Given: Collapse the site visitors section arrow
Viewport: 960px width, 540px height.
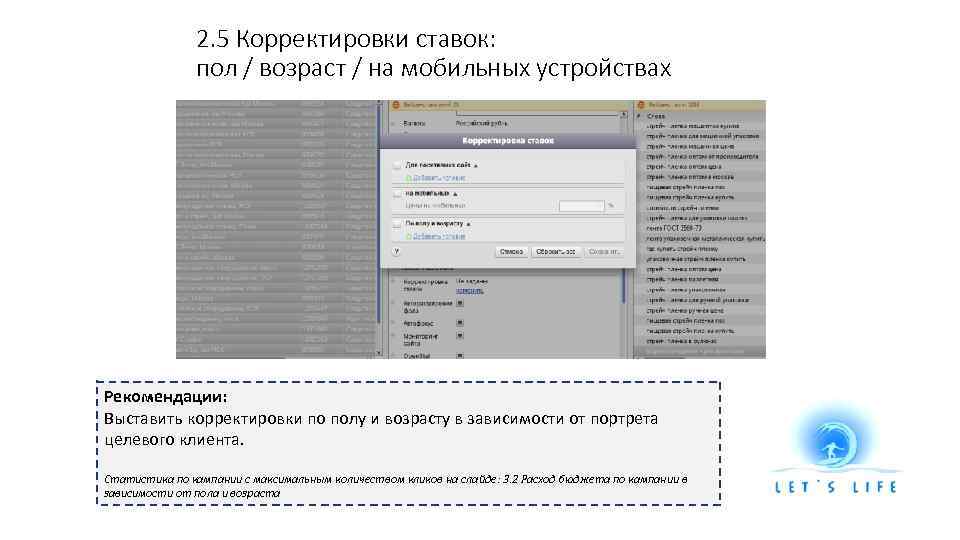Looking at the screenshot, I should [x=476, y=166].
